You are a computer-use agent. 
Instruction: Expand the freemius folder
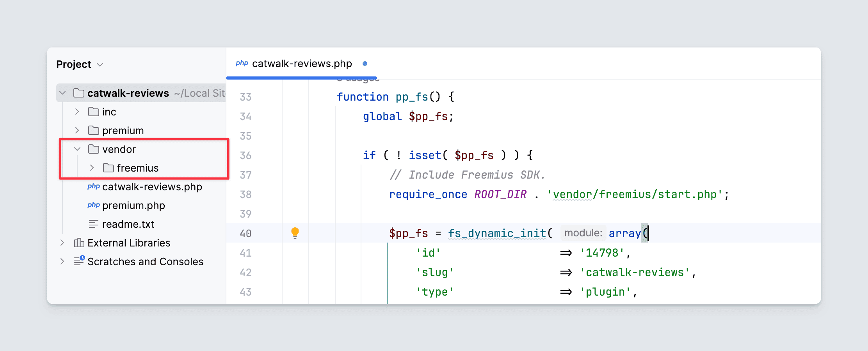[x=92, y=168]
